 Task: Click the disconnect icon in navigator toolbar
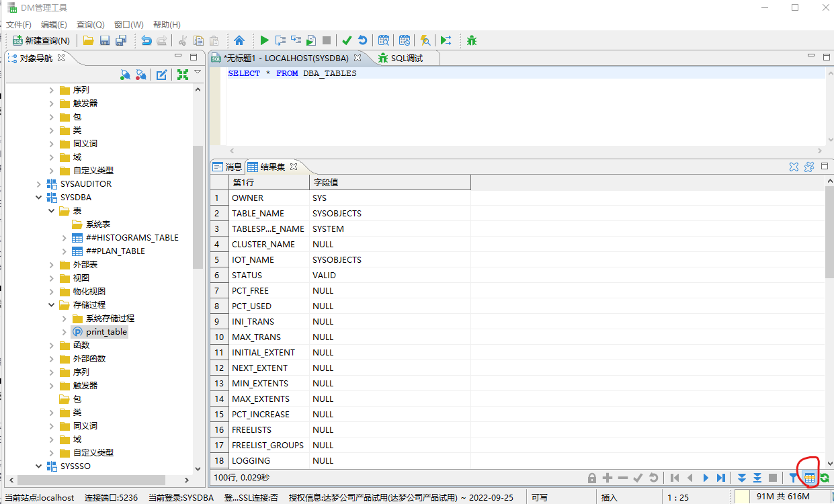tap(141, 75)
